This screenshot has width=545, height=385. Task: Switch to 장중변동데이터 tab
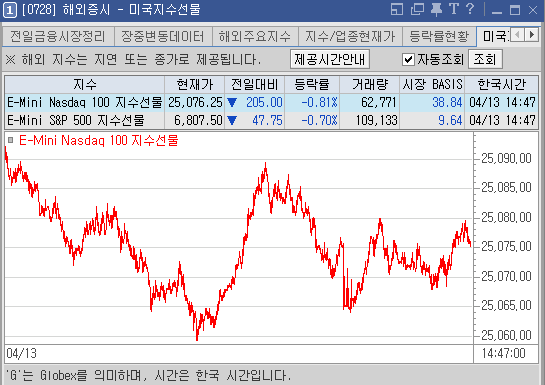163,36
